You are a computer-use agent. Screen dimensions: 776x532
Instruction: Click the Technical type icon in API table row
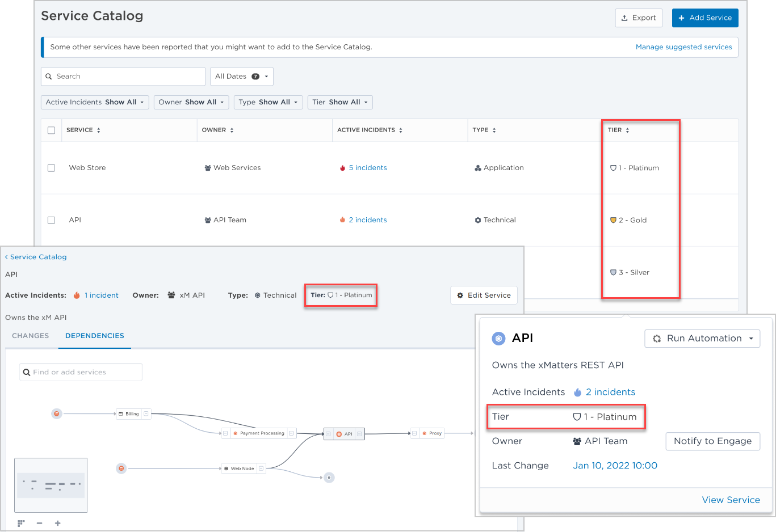pyautogui.click(x=478, y=220)
